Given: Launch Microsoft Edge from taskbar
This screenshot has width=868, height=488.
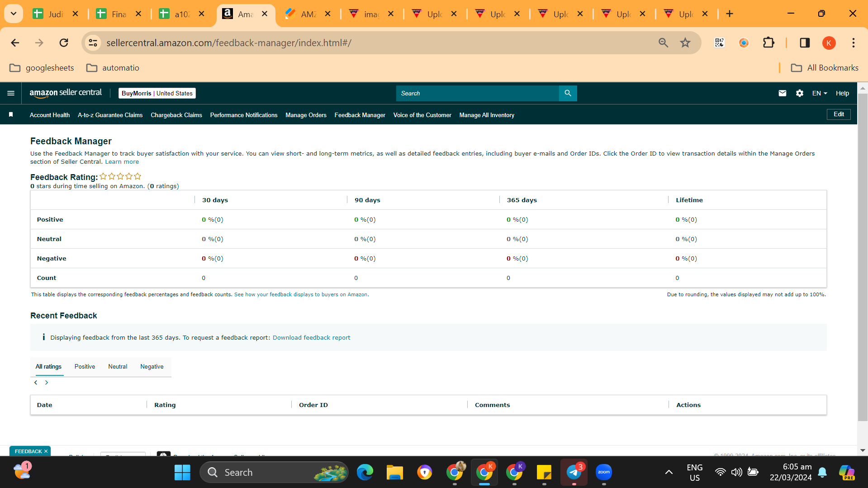Looking at the screenshot, I should click(365, 472).
